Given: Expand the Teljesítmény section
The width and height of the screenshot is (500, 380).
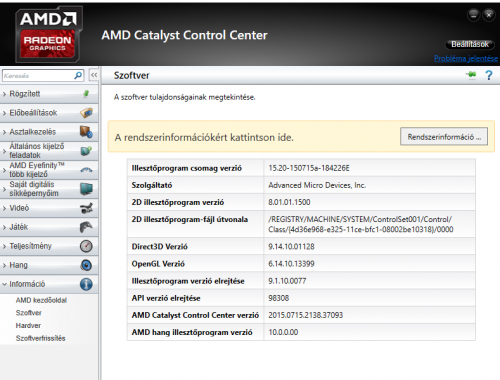Looking at the screenshot, I should tap(4, 246).
